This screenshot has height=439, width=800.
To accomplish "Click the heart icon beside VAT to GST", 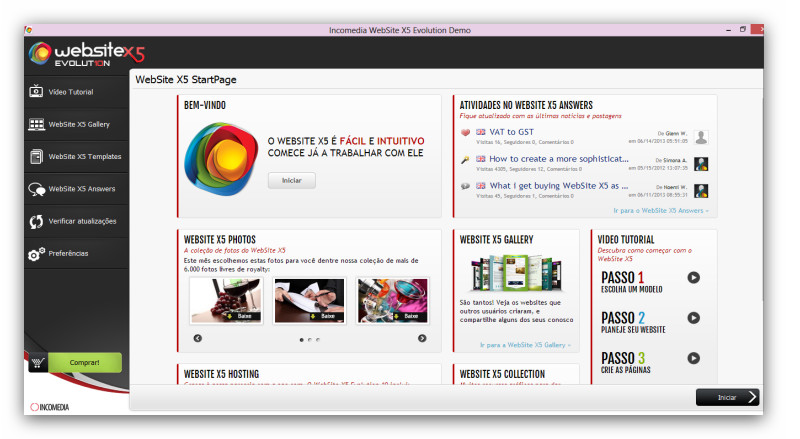I will point(465,132).
